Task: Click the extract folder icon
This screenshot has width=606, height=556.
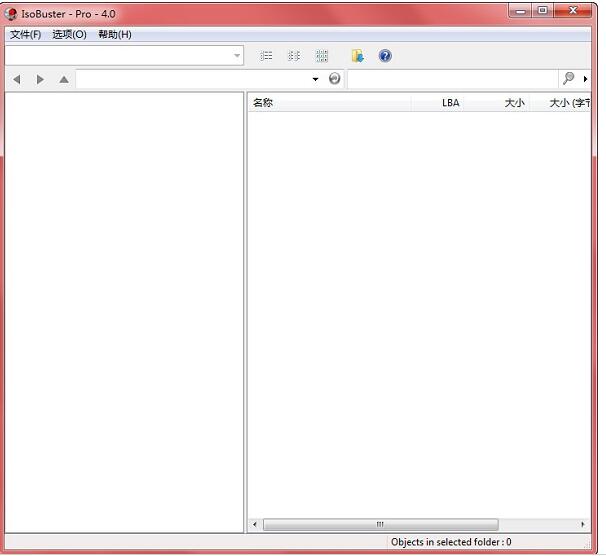Action: [x=358, y=56]
